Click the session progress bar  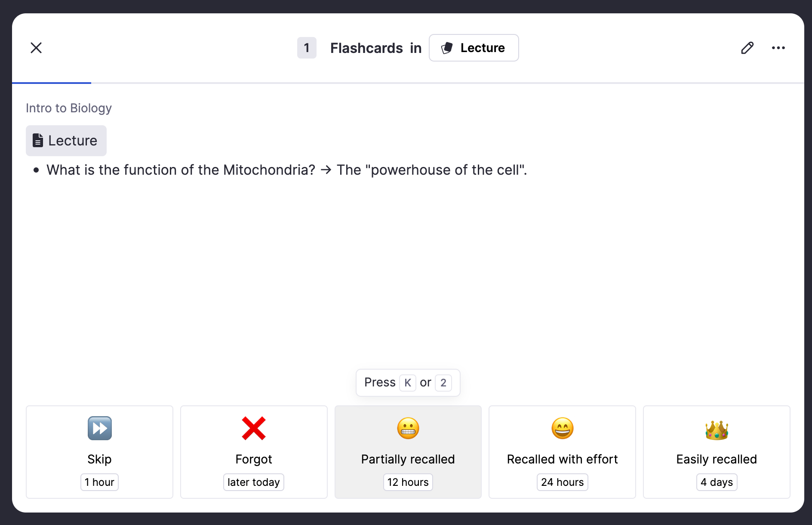coord(52,81)
